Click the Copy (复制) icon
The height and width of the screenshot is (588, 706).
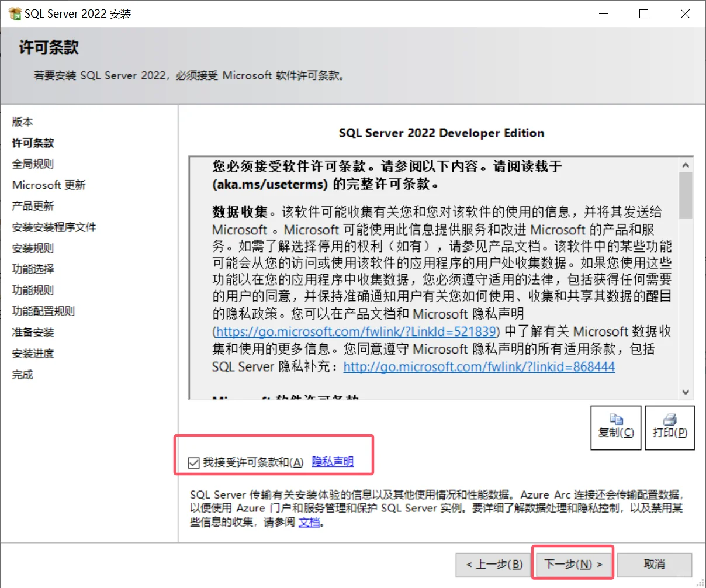[615, 427]
